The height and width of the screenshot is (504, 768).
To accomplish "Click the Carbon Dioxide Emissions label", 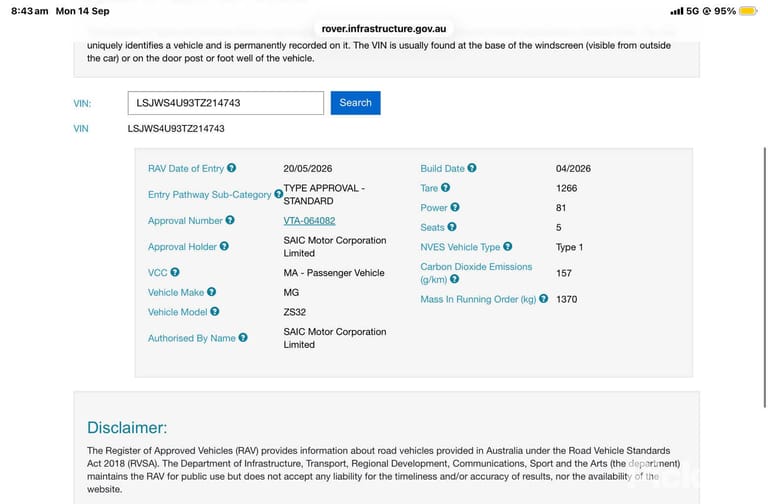I will tap(476, 273).
